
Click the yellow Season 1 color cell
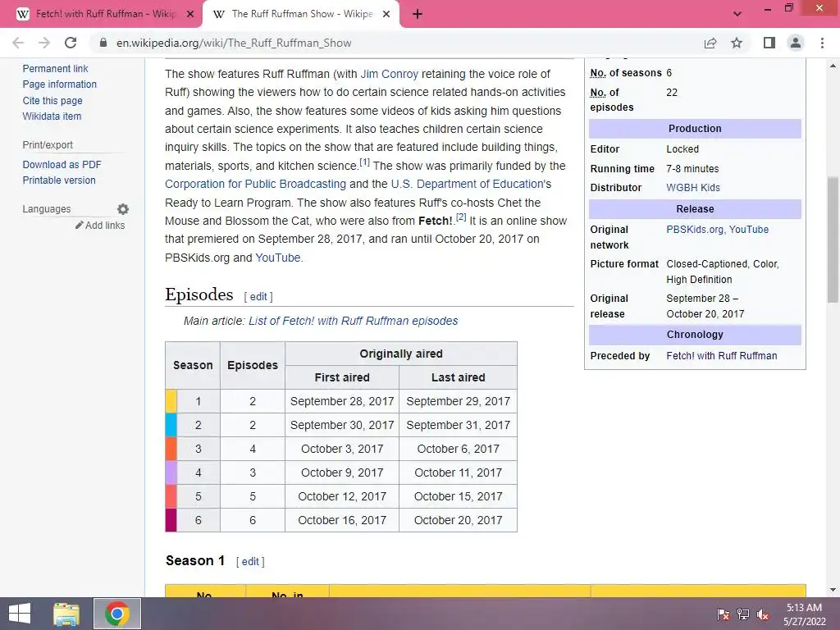click(x=171, y=401)
